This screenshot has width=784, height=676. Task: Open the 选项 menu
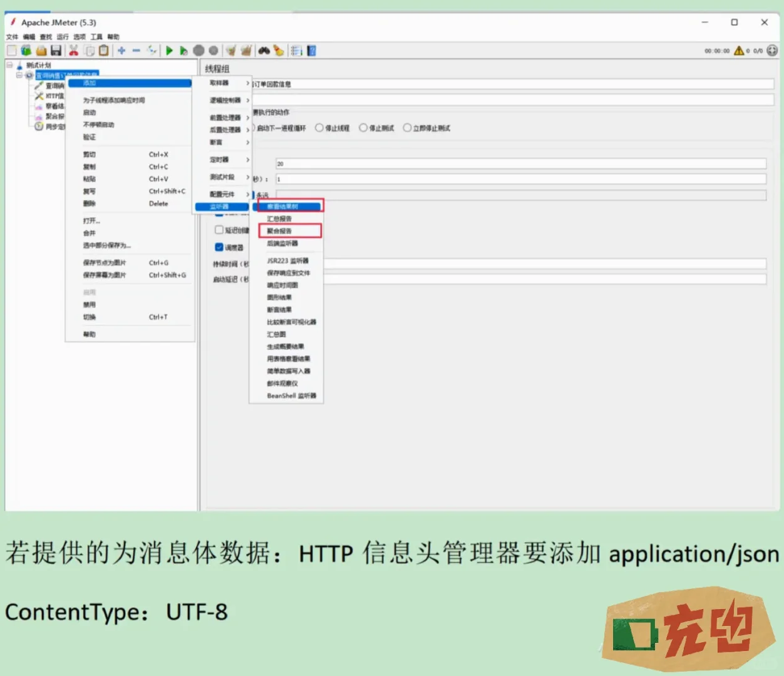pos(80,37)
